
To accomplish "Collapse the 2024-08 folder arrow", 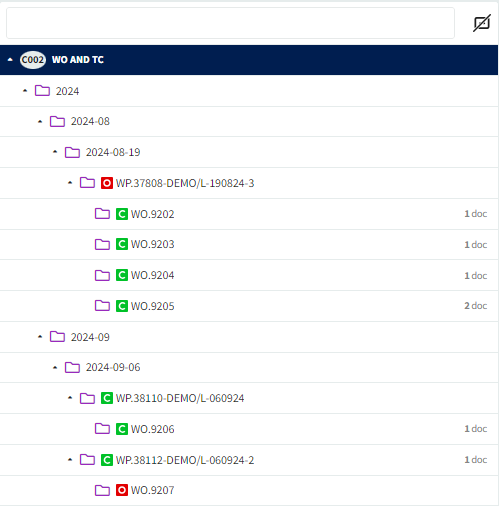I will click(40, 122).
